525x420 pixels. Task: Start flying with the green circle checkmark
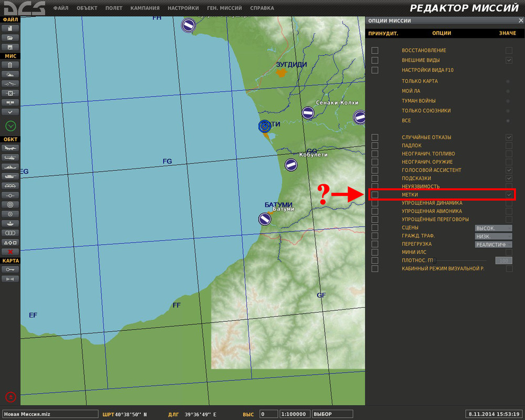pyautogui.click(x=10, y=126)
